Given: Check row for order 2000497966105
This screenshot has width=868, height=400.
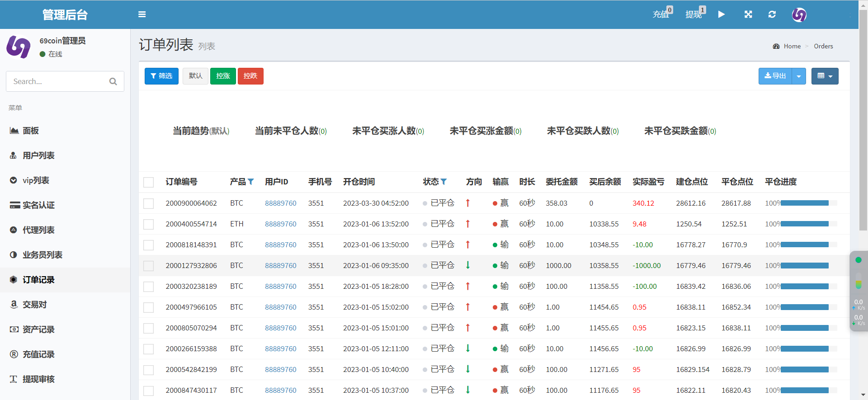Looking at the screenshot, I should (148, 307).
